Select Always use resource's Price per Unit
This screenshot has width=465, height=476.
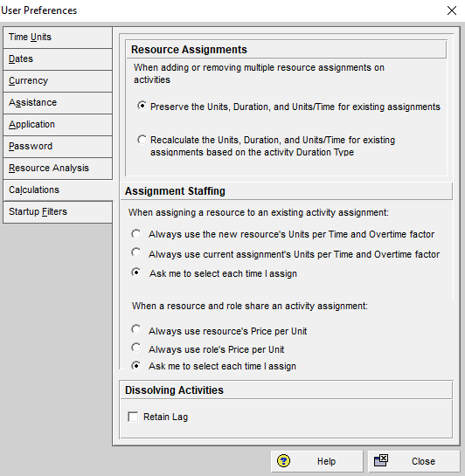tap(136, 329)
